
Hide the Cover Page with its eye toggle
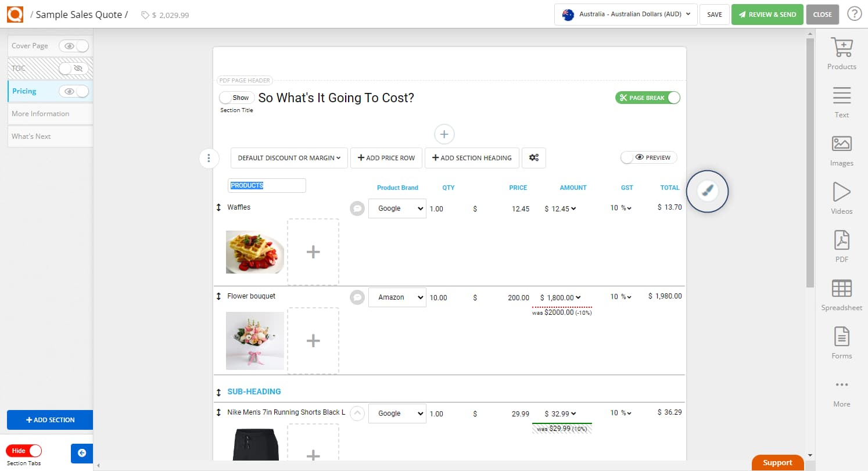70,45
